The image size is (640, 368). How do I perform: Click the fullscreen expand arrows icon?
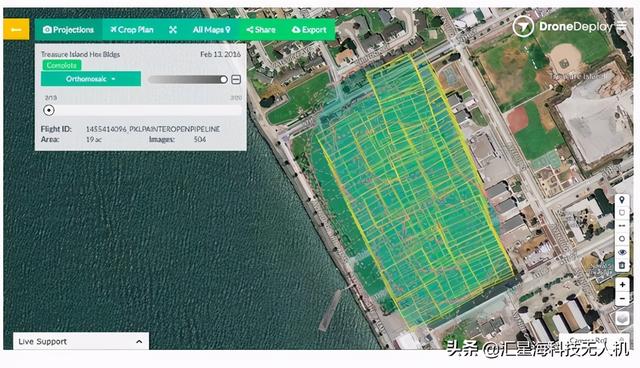pyautogui.click(x=173, y=30)
